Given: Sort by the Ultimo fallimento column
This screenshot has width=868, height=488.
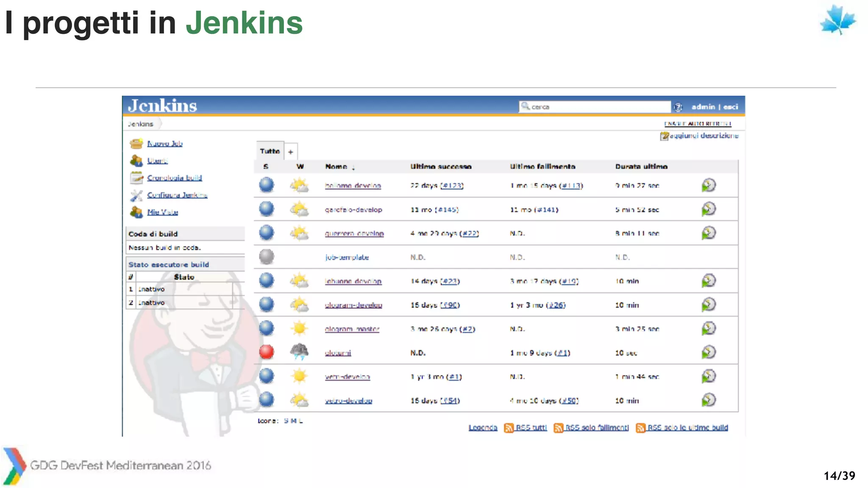Looking at the screenshot, I should (542, 167).
